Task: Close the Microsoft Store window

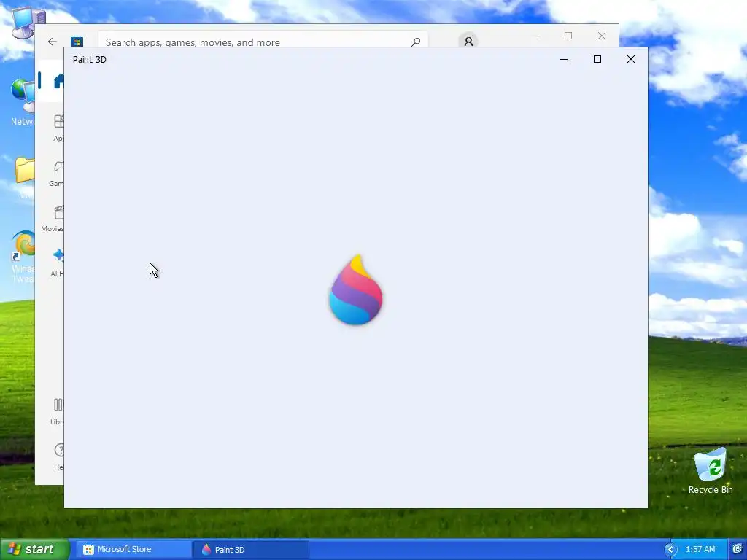Action: [602, 36]
